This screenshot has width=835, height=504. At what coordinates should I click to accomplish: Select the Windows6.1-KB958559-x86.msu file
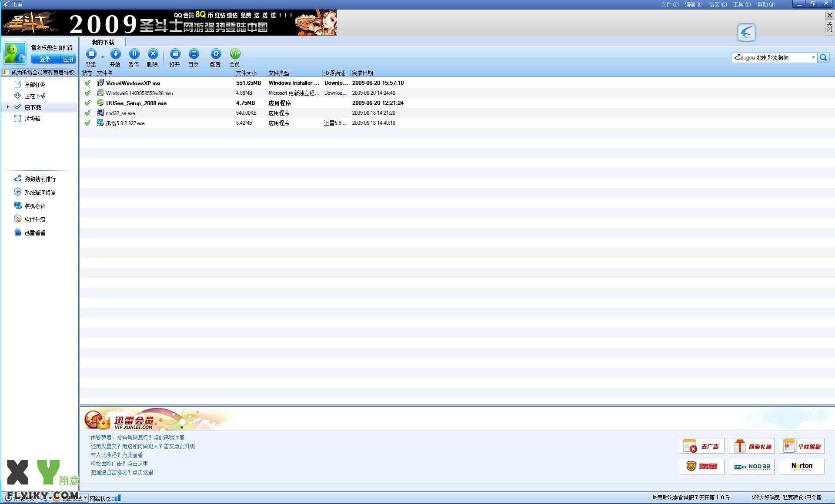139,93
